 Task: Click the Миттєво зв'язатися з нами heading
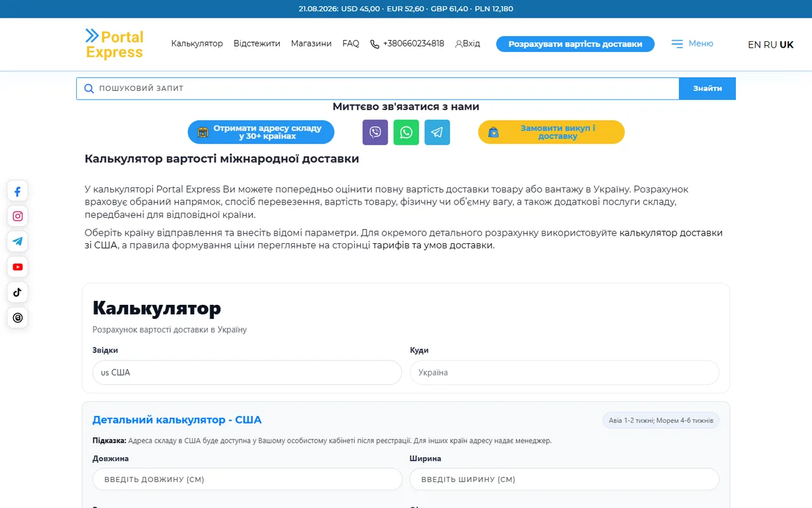[406, 107]
